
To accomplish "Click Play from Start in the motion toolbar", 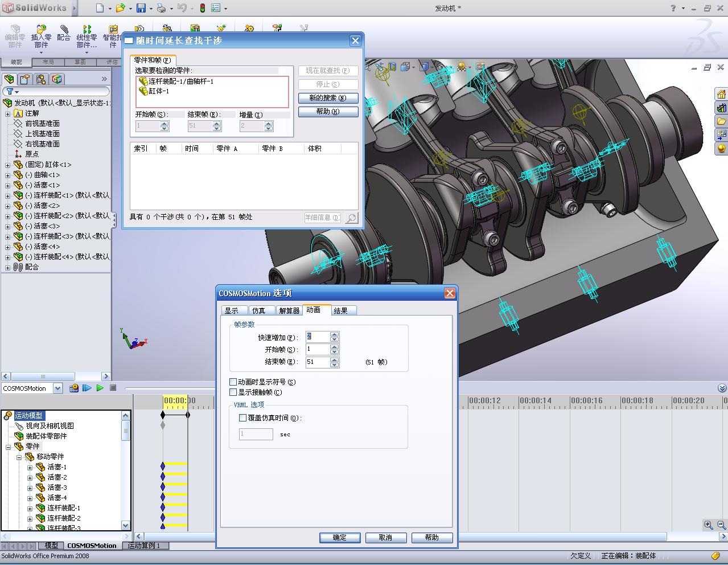I will click(x=87, y=388).
